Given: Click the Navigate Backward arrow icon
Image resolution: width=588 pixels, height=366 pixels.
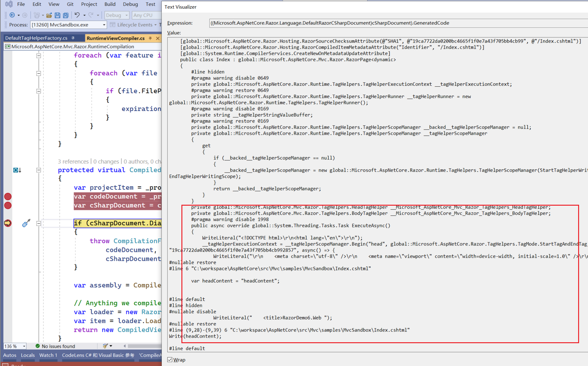Looking at the screenshot, I should click(x=12, y=15).
